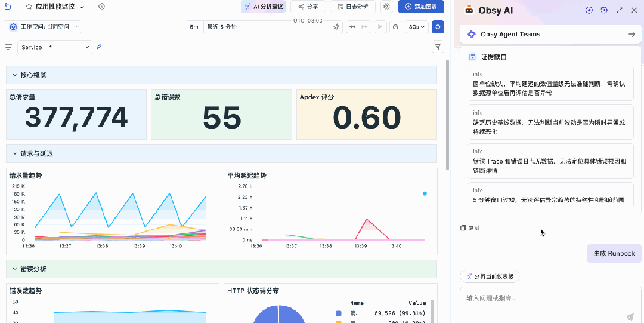
Task: Collapse the 核心概览 section
Action: tap(15, 75)
